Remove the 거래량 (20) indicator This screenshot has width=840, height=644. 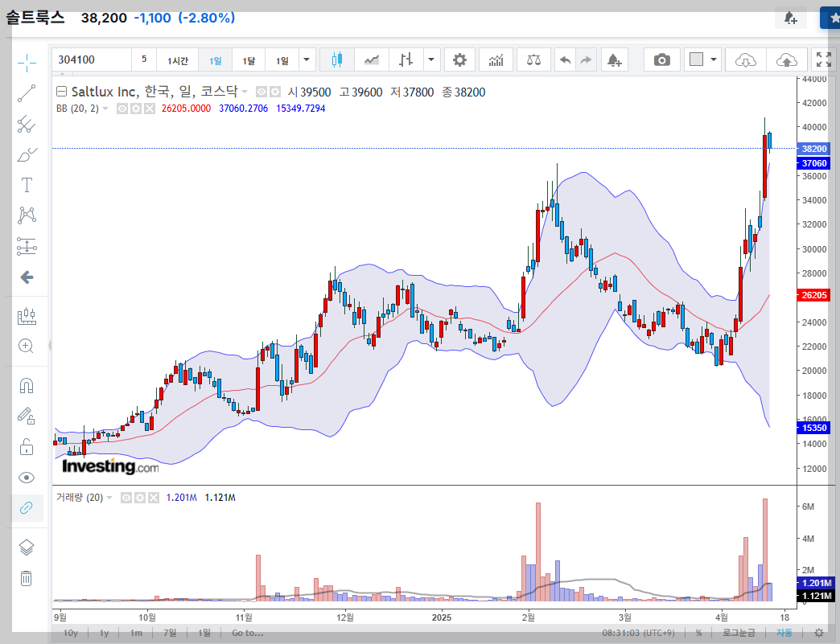click(x=154, y=498)
